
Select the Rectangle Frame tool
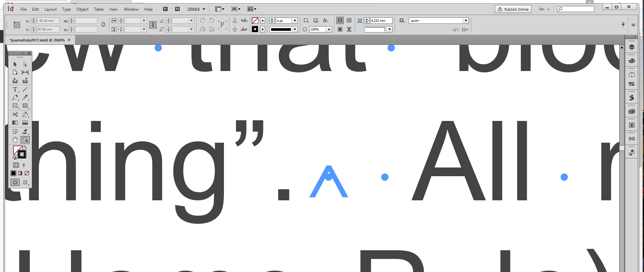[x=15, y=106]
